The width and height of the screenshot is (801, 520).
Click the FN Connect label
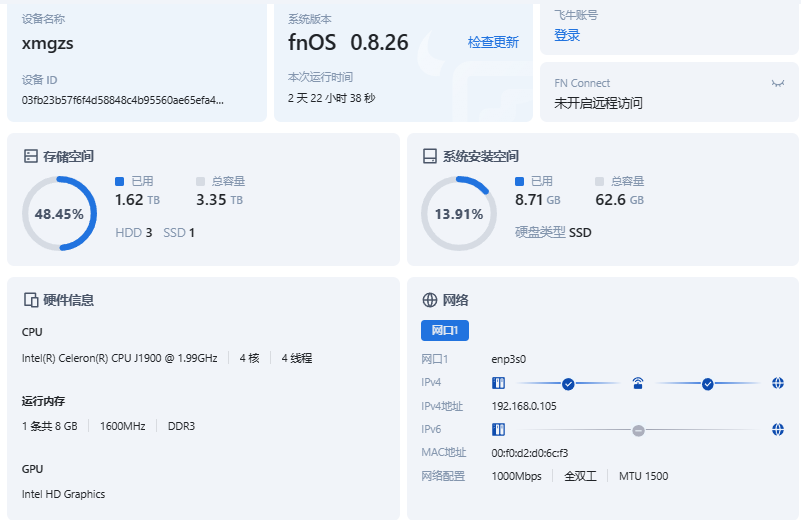click(x=582, y=83)
